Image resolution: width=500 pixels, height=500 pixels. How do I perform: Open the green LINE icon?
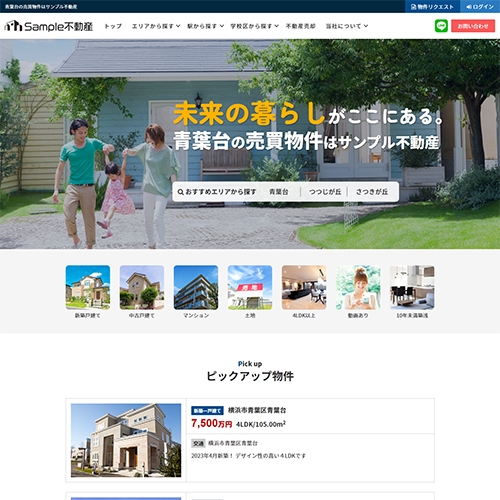click(x=441, y=26)
